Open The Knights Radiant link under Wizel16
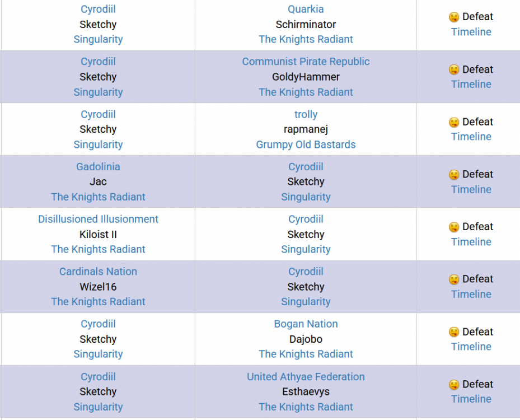 click(98, 302)
